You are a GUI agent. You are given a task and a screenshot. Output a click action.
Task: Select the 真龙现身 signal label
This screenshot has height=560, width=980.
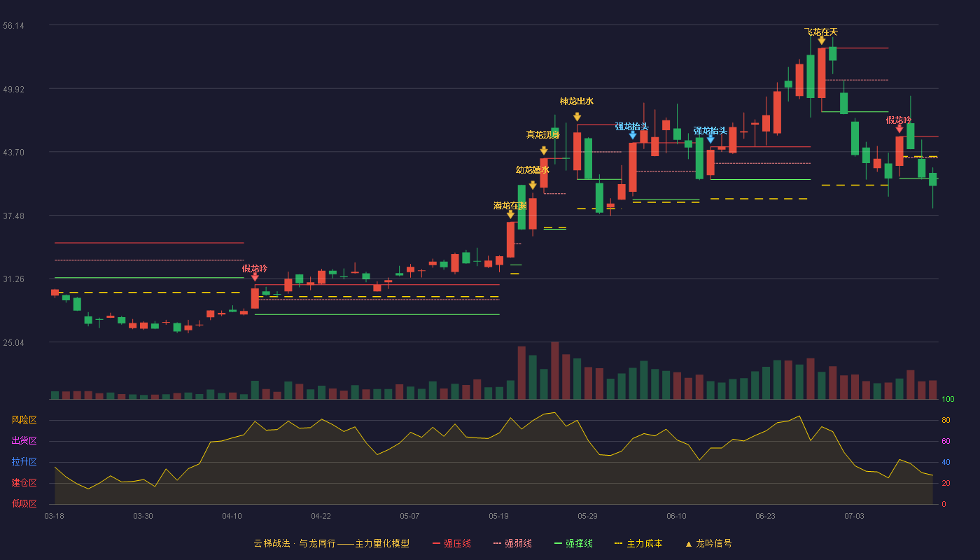(x=543, y=134)
